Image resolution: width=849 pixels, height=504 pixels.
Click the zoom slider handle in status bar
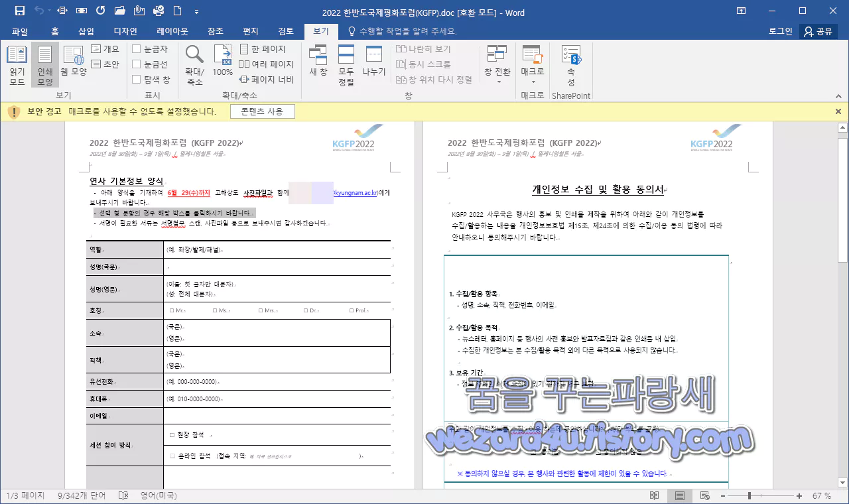(x=750, y=496)
